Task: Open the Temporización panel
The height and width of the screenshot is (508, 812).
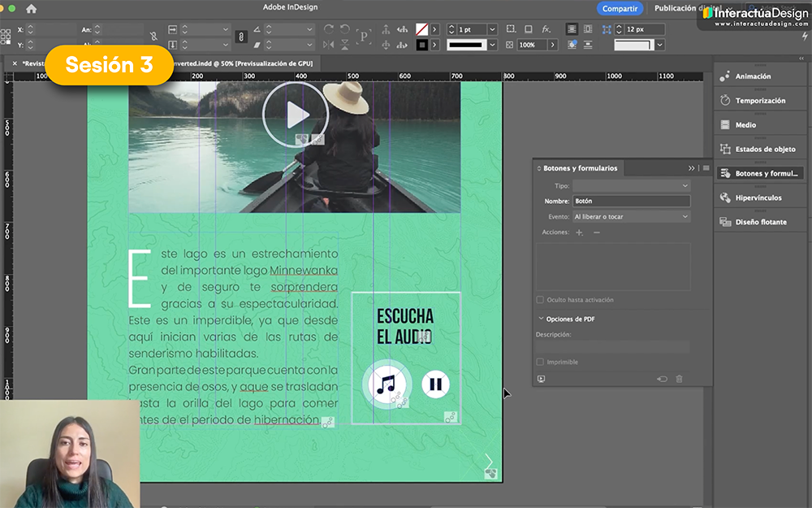Action: click(760, 101)
